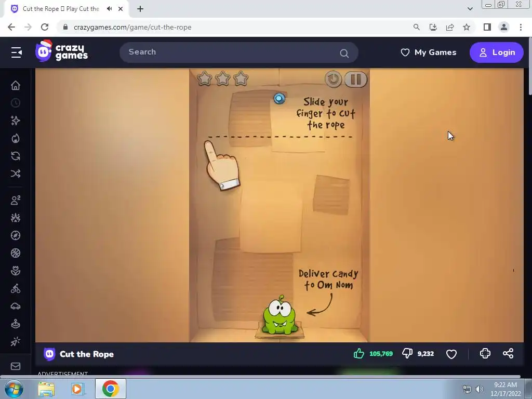Click the Cut the Rope title text
Image resolution: width=532 pixels, height=399 pixels.
pyautogui.click(x=87, y=354)
